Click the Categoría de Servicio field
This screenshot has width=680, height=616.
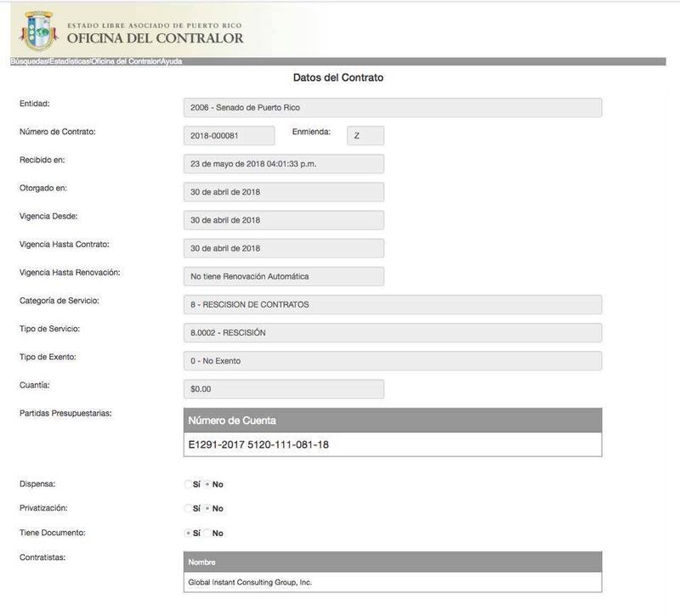coord(392,304)
